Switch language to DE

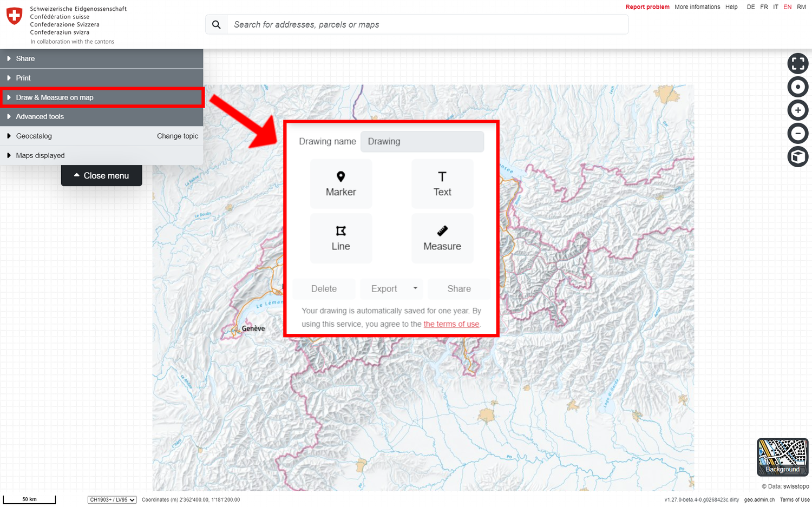click(750, 7)
